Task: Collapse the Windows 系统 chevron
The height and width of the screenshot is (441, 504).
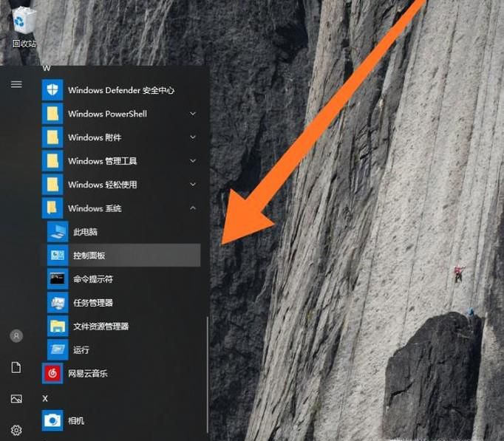Action: 193,208
